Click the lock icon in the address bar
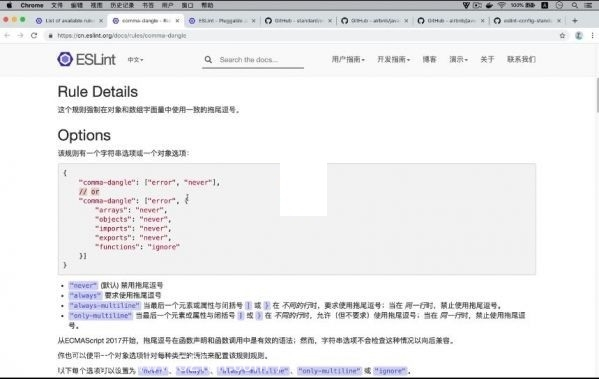The image size is (599, 379). 50,36
